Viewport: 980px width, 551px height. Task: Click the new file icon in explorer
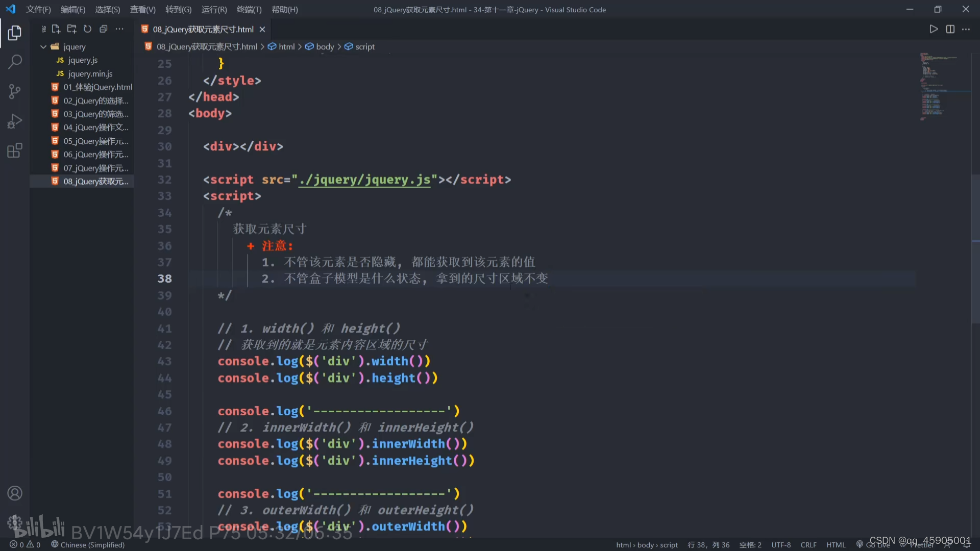pos(56,29)
